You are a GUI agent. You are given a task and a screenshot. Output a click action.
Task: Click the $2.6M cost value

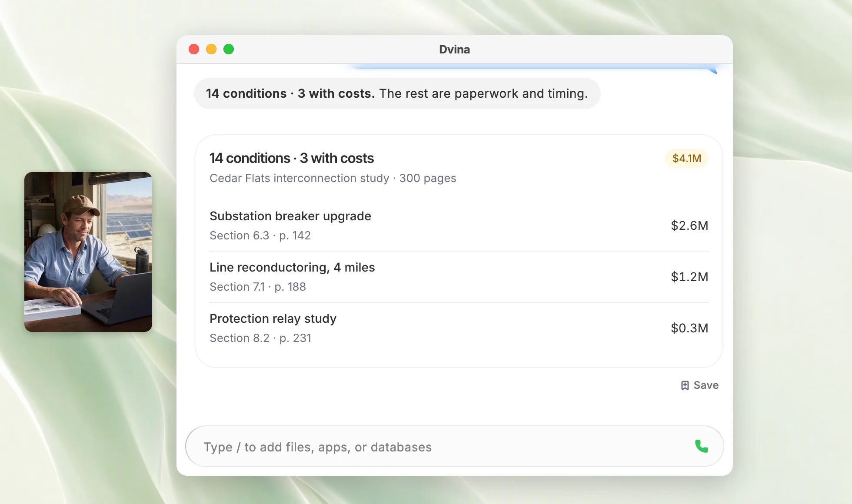[x=689, y=225]
